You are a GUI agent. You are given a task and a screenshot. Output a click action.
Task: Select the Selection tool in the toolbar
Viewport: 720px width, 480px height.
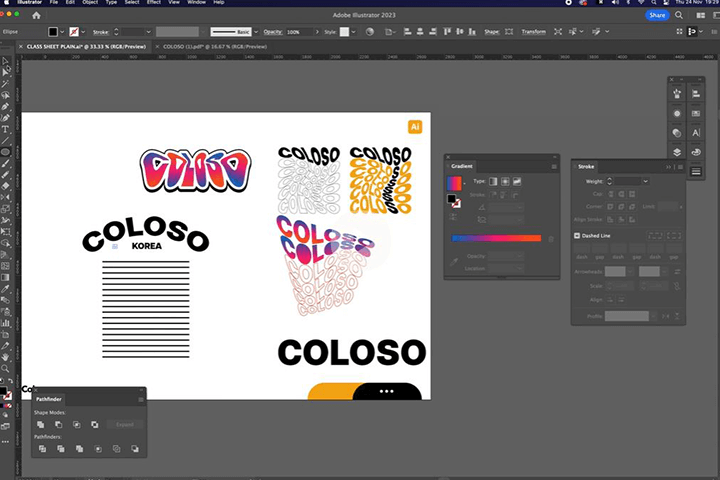[x=5, y=61]
